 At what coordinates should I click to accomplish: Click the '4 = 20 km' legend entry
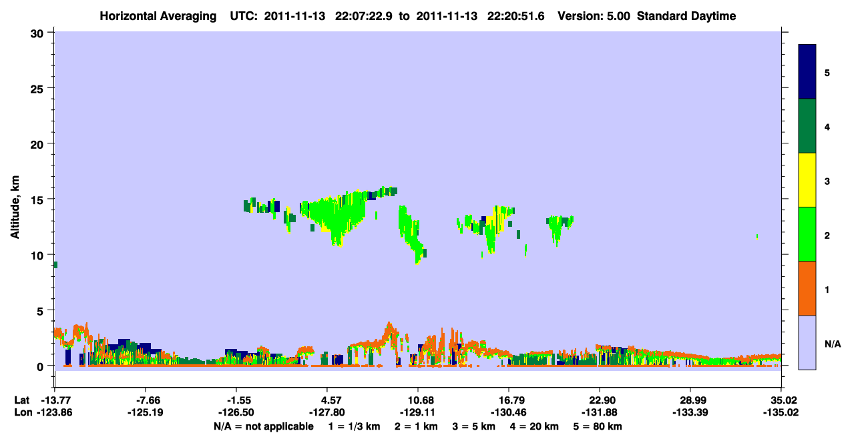535,426
